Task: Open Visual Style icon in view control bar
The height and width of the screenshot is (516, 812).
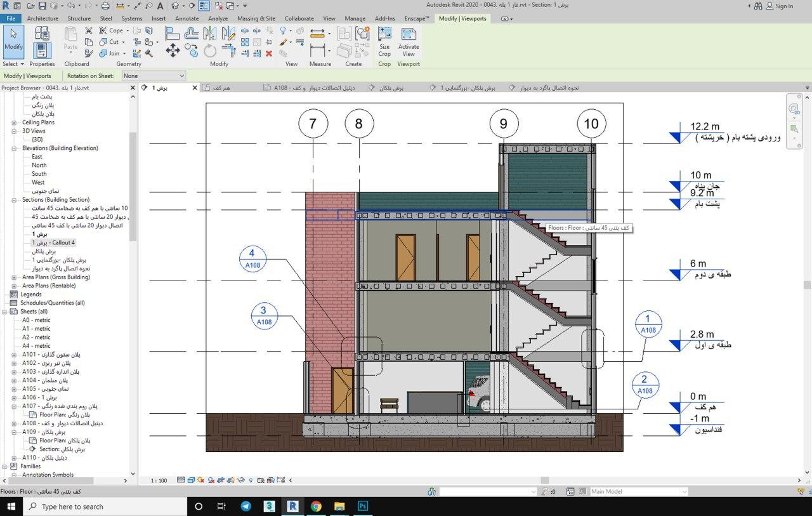Action: 191,480
